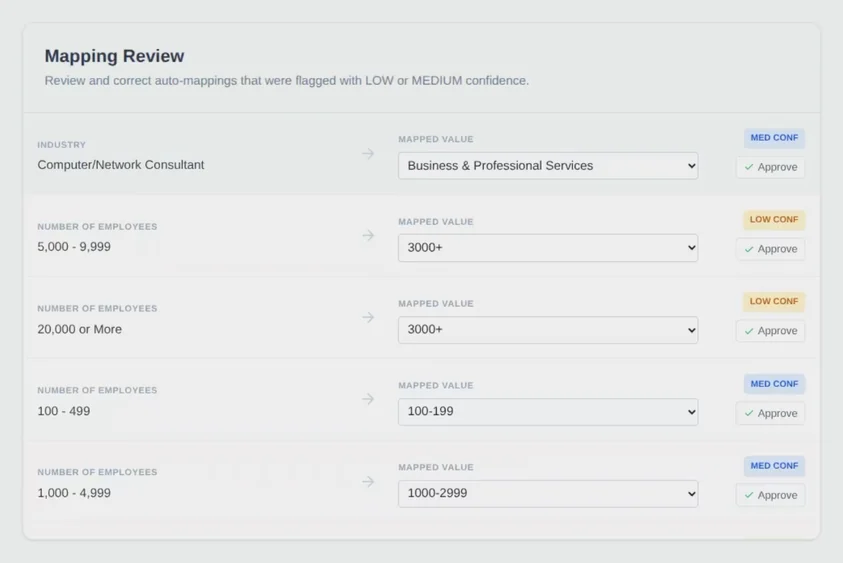Open mapped value dropdown for 20,000 or More
This screenshot has height=563, width=843.
tap(548, 330)
